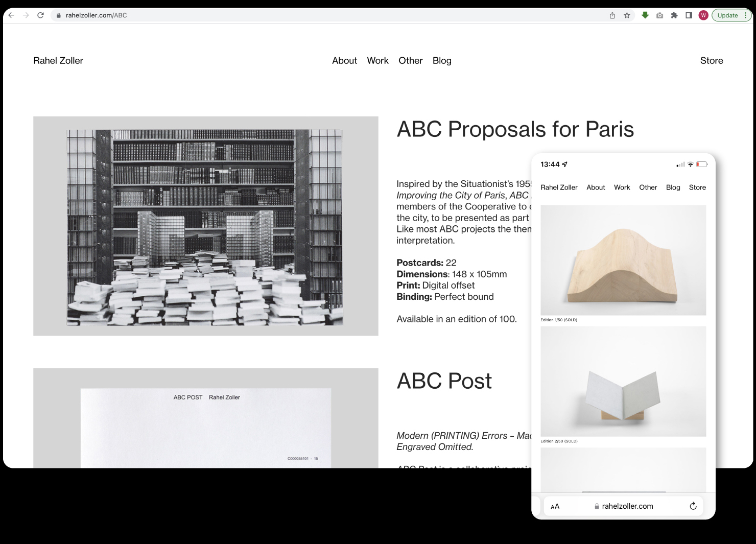This screenshot has width=756, height=544.
Task: Click the browser forward arrow
Action: (26, 15)
